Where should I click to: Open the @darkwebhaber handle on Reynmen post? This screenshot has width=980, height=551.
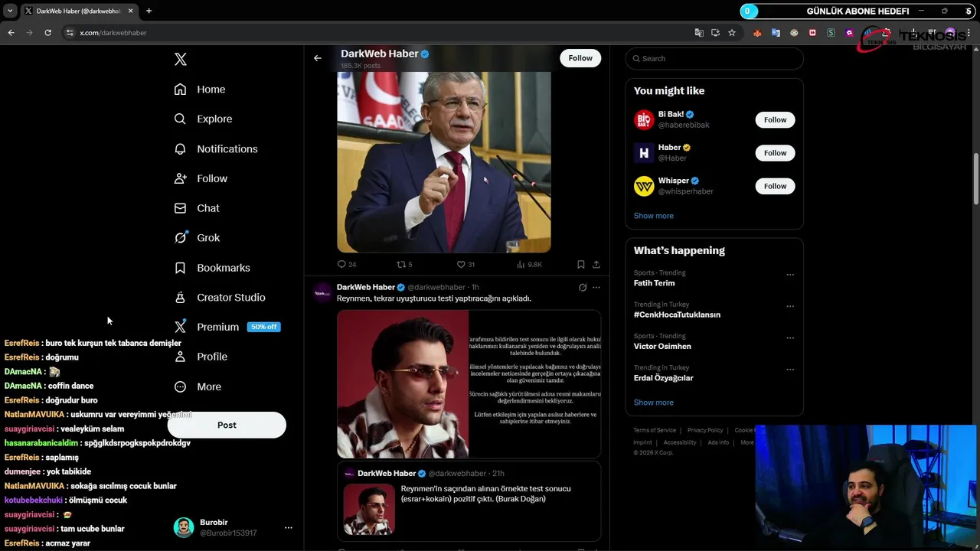[436, 287]
